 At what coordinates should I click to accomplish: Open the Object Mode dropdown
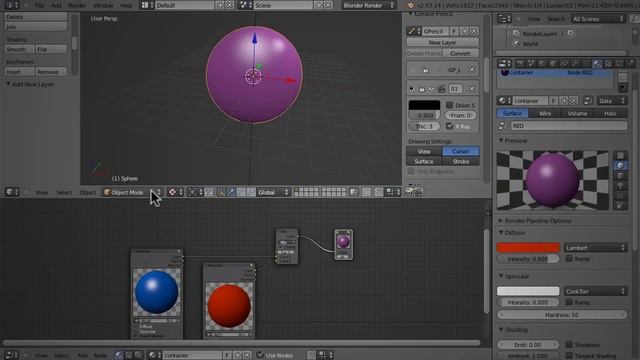coord(132,192)
